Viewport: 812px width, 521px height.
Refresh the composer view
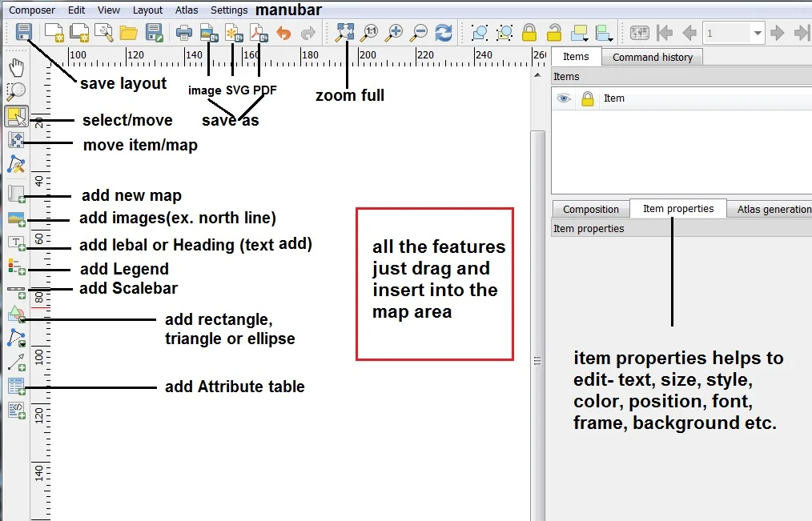point(444,33)
